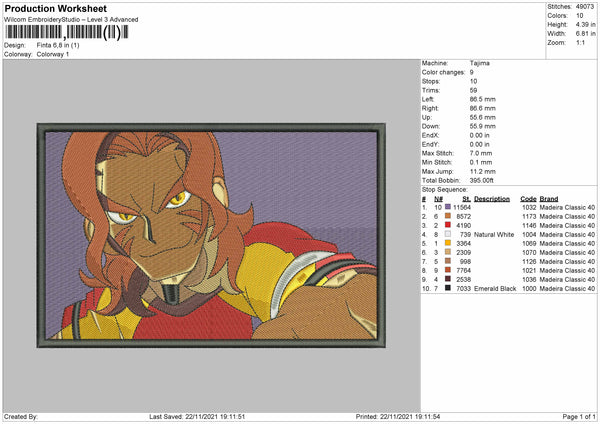Click the 'Stops:' label
Image resolution: width=600 pixels, height=424 pixels.
click(431, 81)
